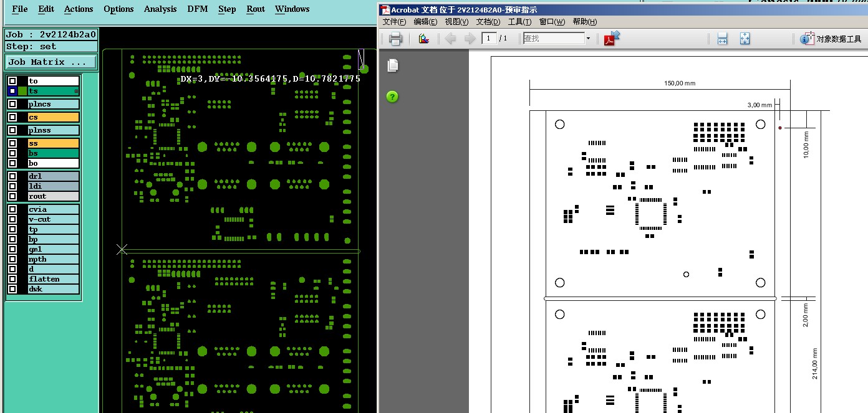Open the Edit menu in CAM editor

[46, 9]
